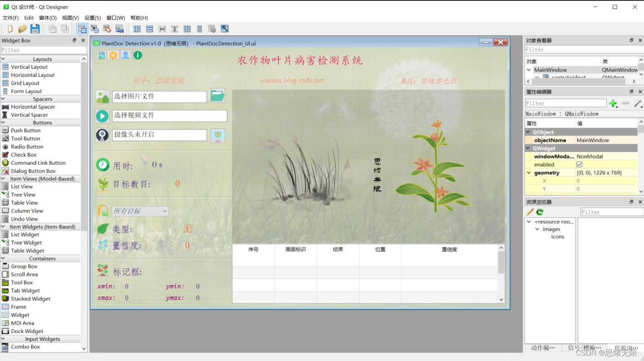The height and width of the screenshot is (361, 644).
Task: Collapse the Layouts category in Widget Box
Action: 3,59
